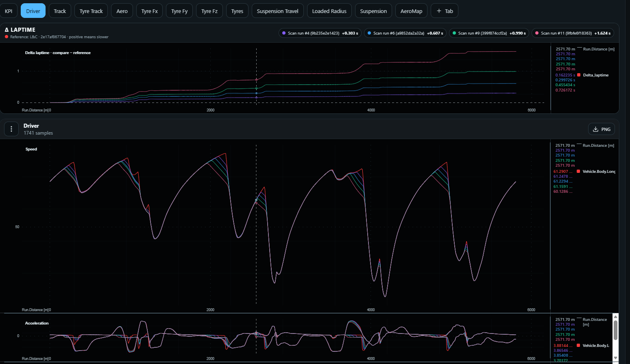630x364 pixels.
Task: Click "Delta laptime · compare − reference" chart title
Action: point(58,53)
